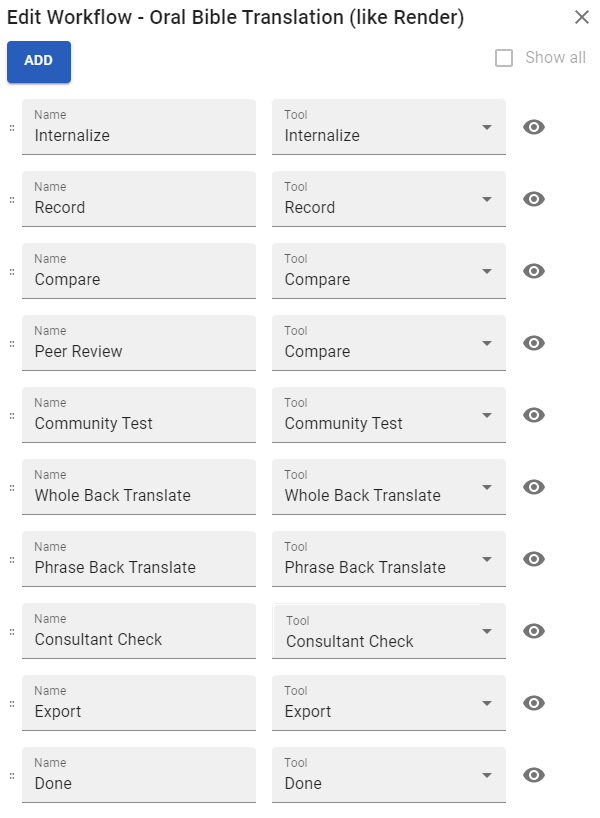600x818 pixels.
Task: Click the ADD button
Action: pyautogui.click(x=39, y=61)
